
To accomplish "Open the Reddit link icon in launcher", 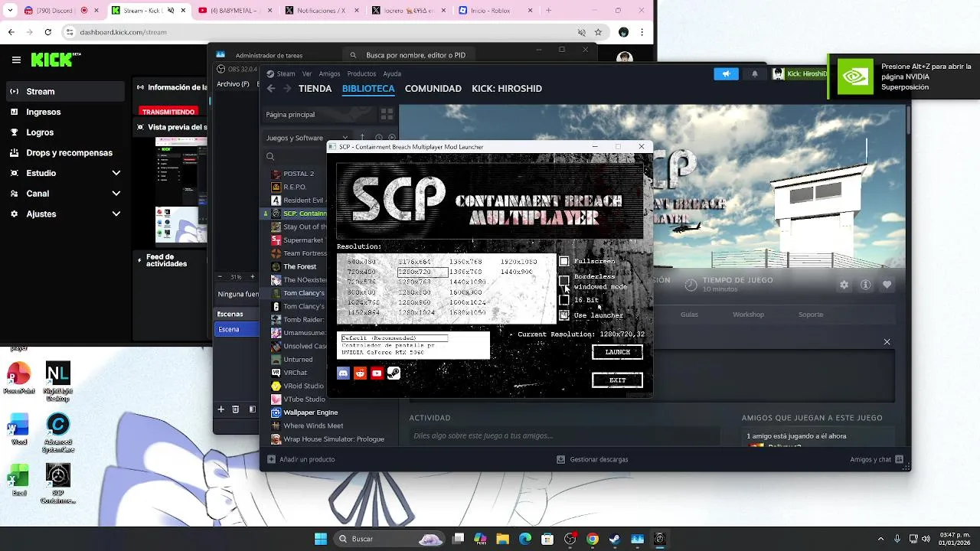I will 360,373.
